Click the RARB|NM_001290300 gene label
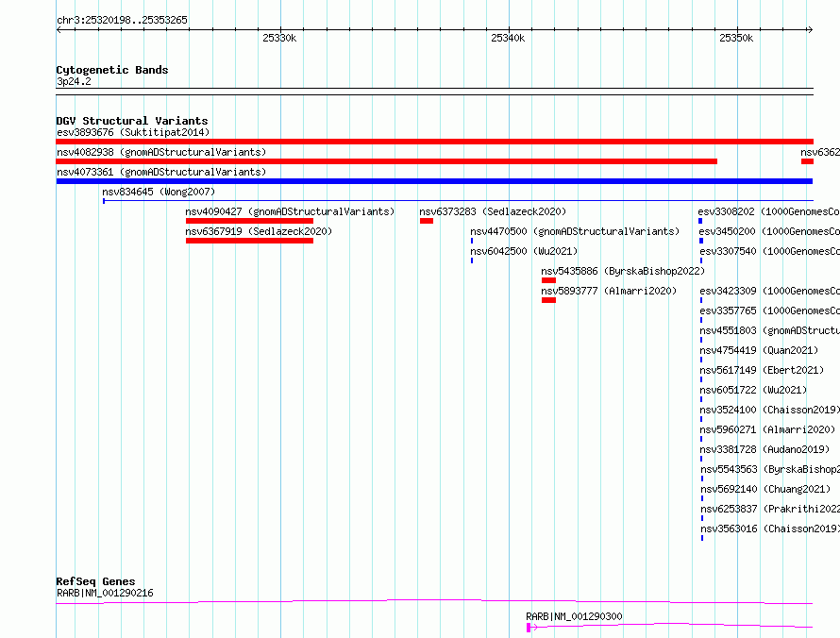 click(574, 616)
